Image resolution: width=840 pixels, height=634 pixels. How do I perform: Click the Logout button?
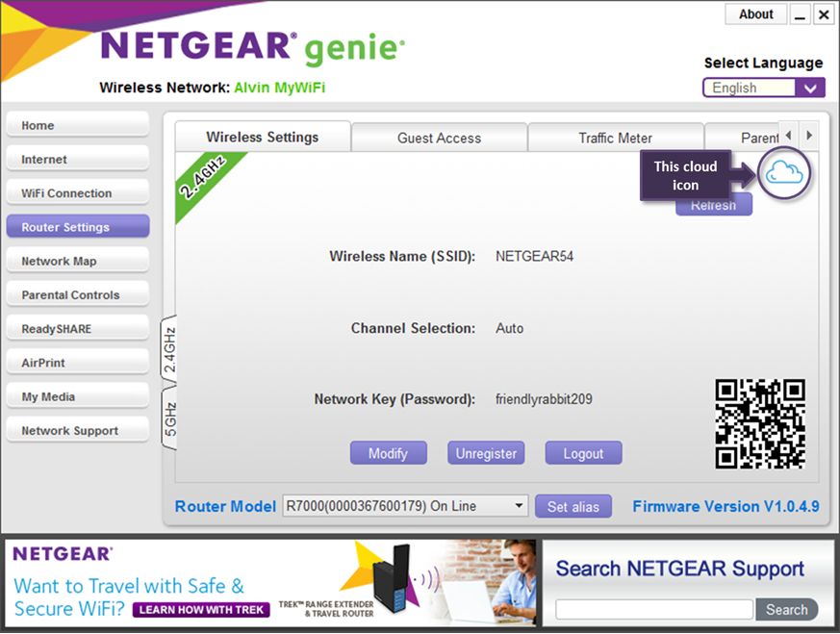583,453
